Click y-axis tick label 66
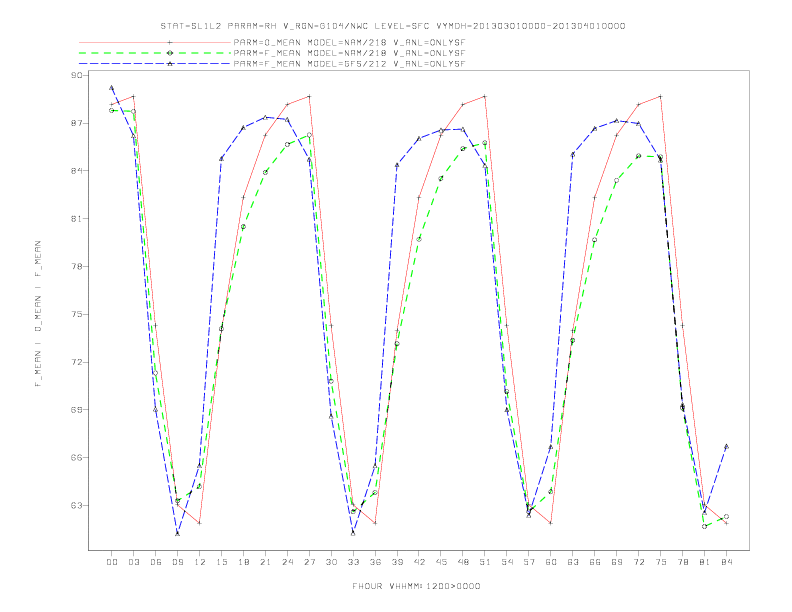The height and width of the screenshot is (612, 792). (77, 457)
